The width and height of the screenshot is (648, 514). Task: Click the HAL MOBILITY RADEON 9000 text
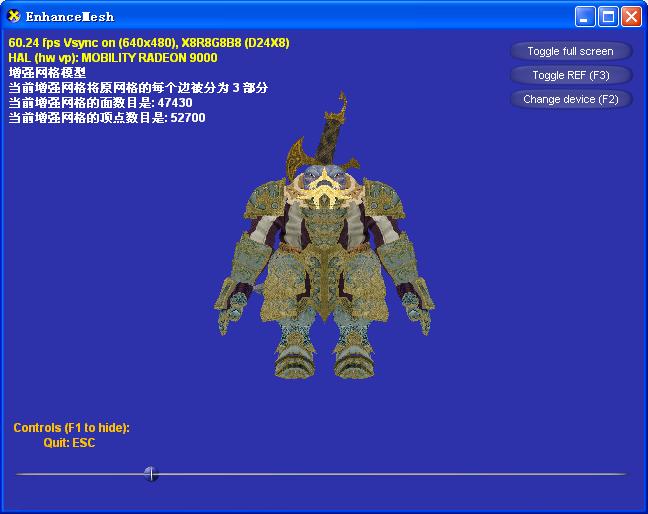(x=112, y=58)
